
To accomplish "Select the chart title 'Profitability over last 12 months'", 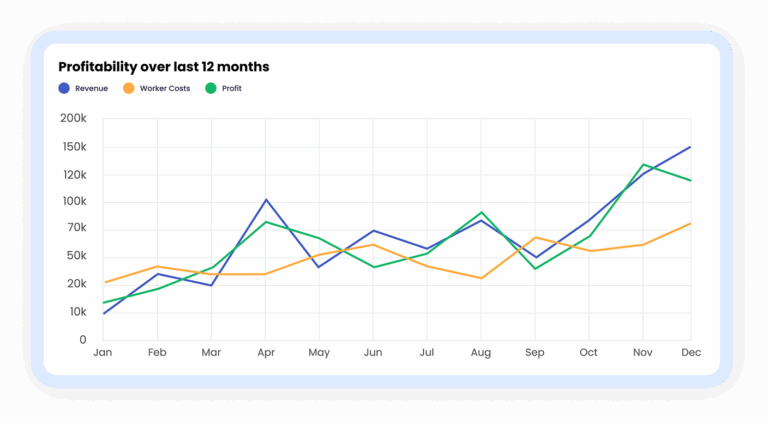I will pos(163,67).
